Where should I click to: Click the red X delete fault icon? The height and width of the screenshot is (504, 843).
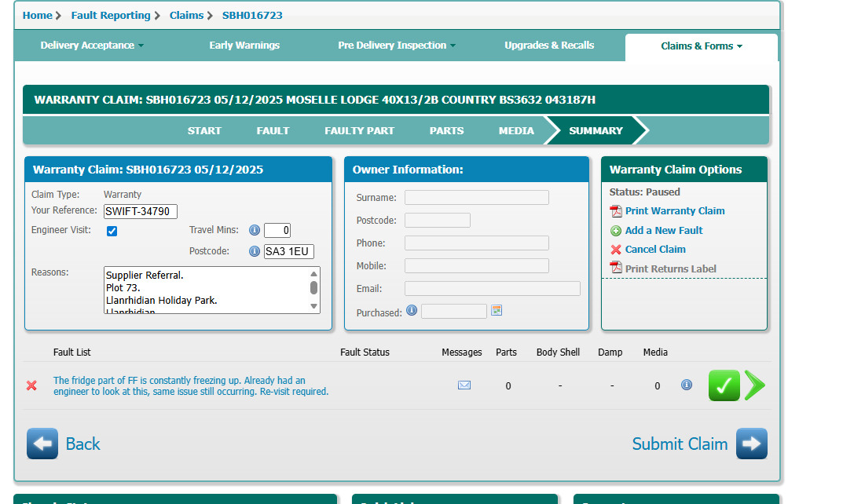tap(31, 385)
